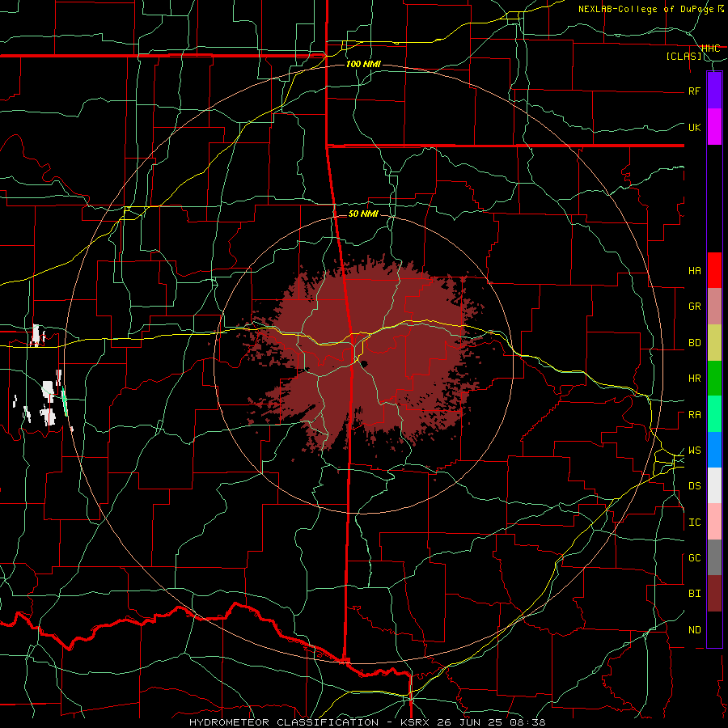Click the RF purple legend swatch

click(714, 91)
